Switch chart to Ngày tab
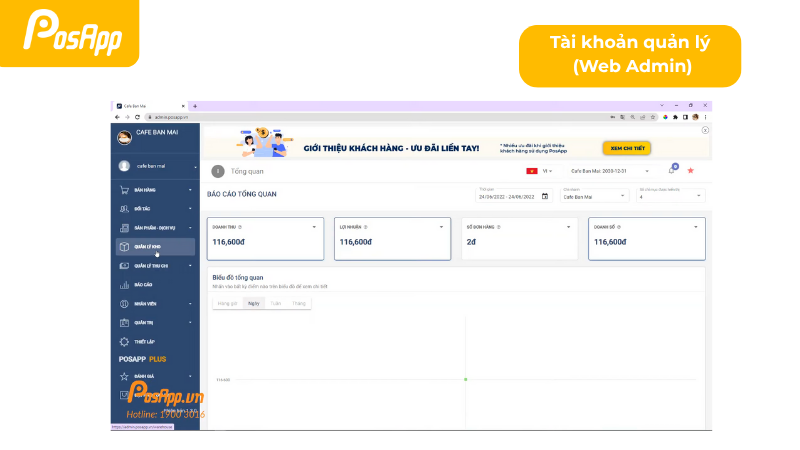The height and width of the screenshot is (450, 800). [x=254, y=304]
